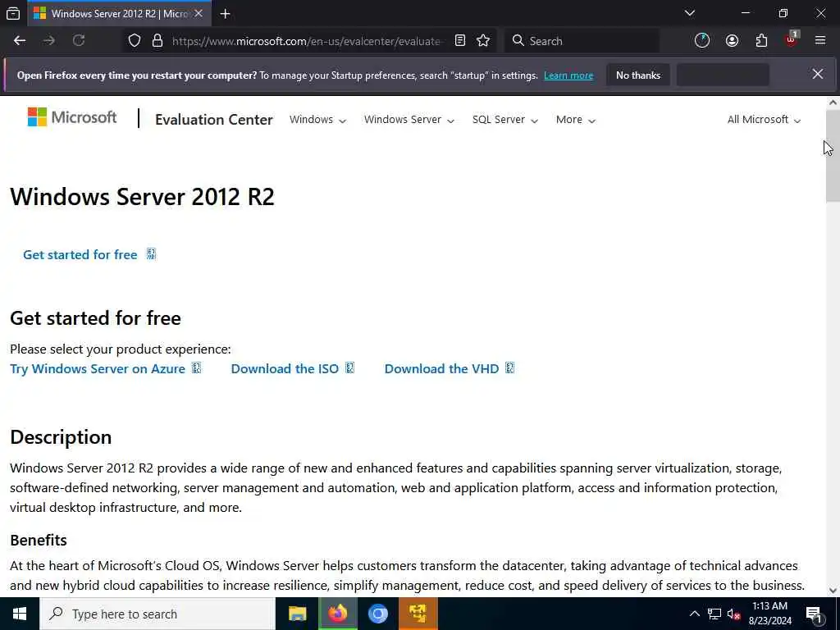The image size is (840, 630).
Task: Click Try Windows Server on Azure
Action: [x=105, y=368]
